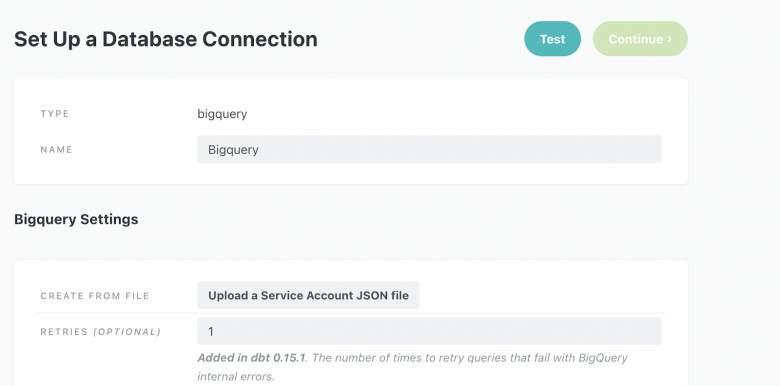
Task: Click the teal Test button
Action: click(x=552, y=39)
